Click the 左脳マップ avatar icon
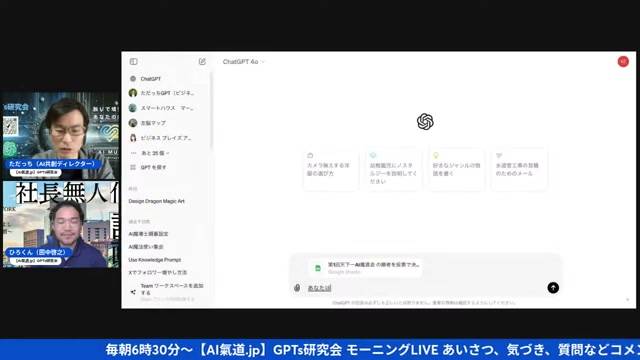640x360 pixels. 133,123
